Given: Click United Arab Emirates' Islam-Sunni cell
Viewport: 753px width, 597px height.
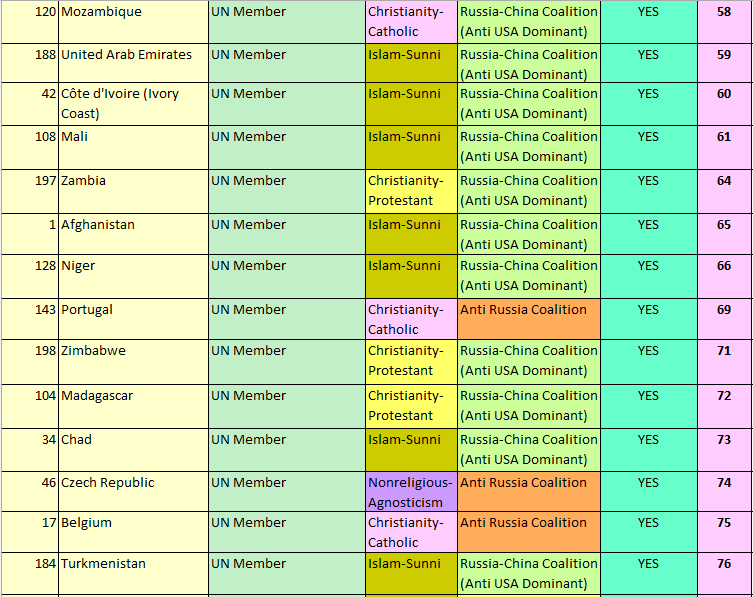Looking at the screenshot, I should pos(411,63).
